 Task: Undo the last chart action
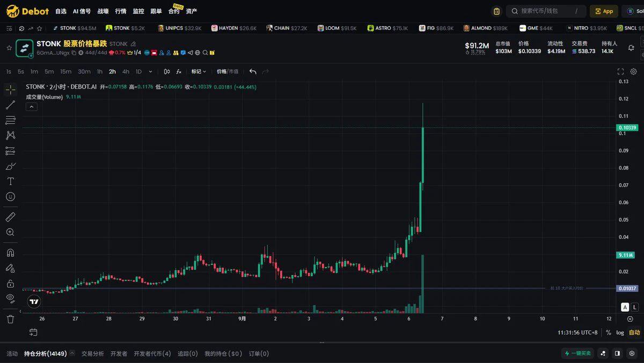(x=253, y=71)
